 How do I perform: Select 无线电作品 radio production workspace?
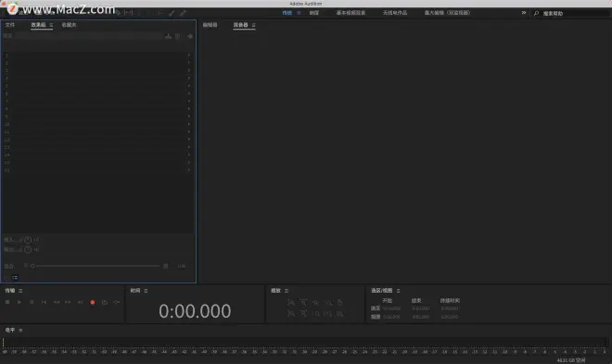(x=395, y=13)
